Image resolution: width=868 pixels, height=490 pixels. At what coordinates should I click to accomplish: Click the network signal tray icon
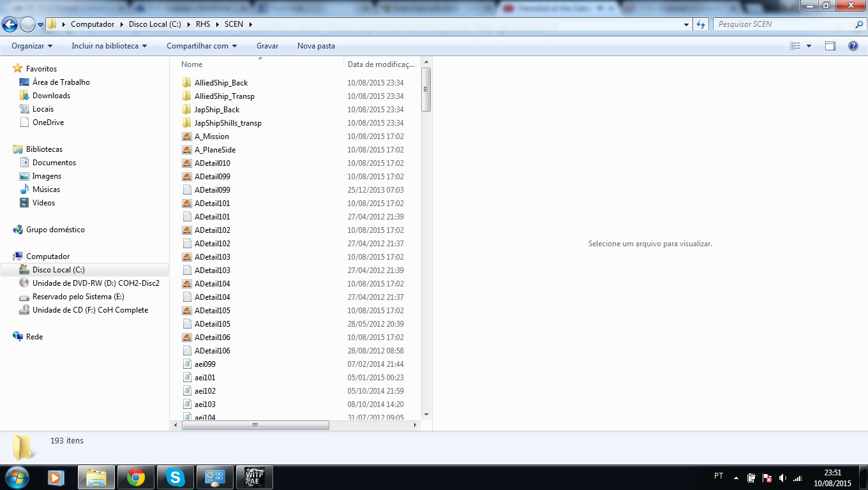coord(797,478)
